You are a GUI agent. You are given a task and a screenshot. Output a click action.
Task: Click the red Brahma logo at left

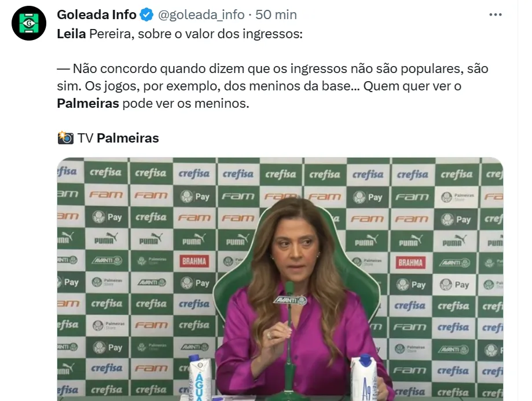pyautogui.click(x=194, y=261)
